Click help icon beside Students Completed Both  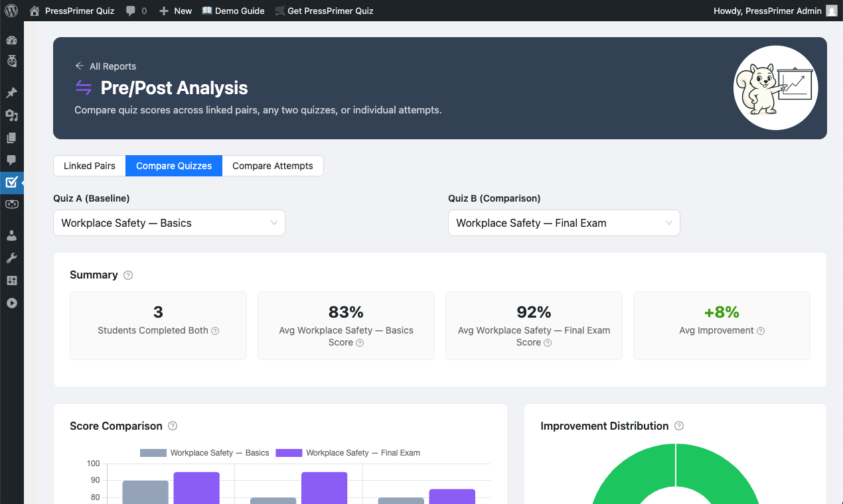pos(215,331)
